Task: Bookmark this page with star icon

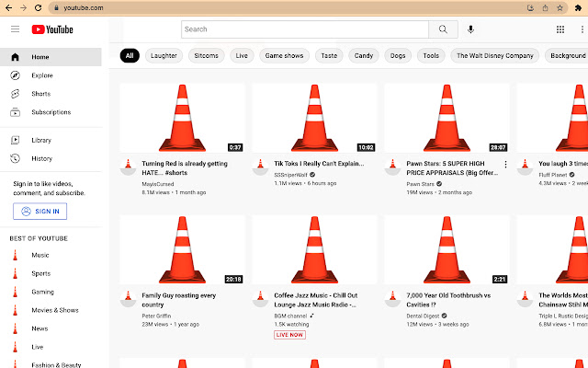Action: [560, 8]
